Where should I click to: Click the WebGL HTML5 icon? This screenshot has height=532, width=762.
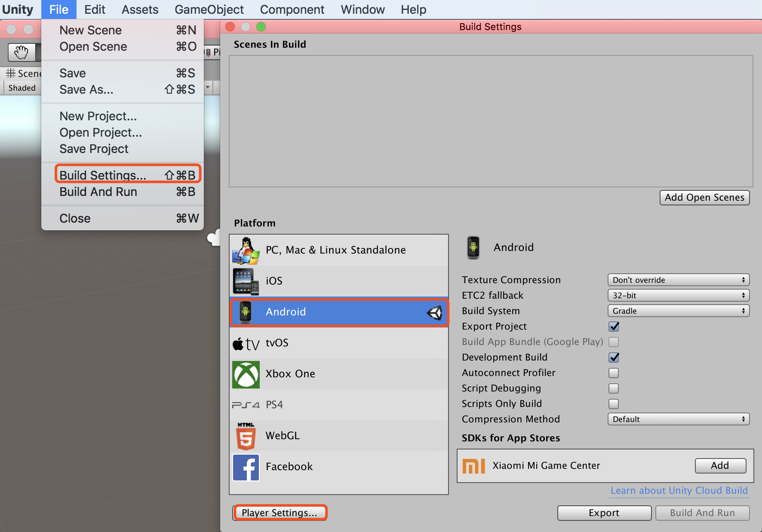(x=246, y=436)
